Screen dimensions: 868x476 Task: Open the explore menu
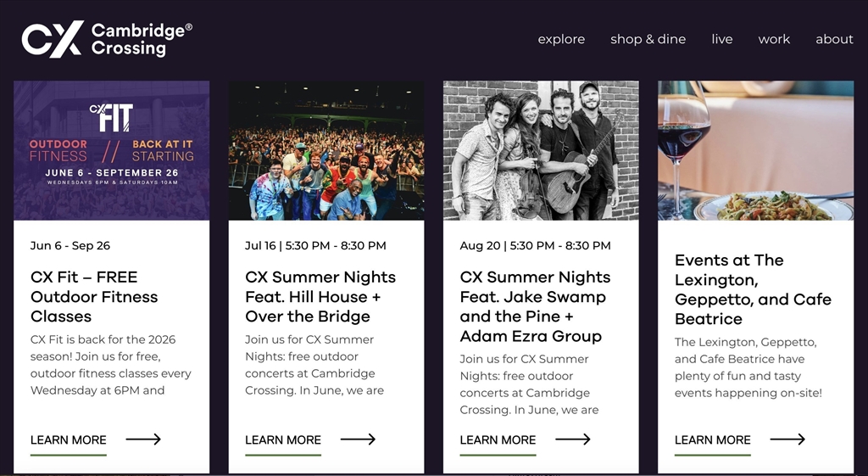[561, 39]
